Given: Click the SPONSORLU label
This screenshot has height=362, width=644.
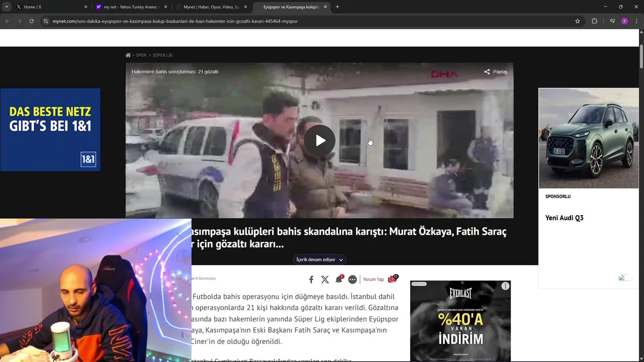Looking at the screenshot, I should point(558,197).
